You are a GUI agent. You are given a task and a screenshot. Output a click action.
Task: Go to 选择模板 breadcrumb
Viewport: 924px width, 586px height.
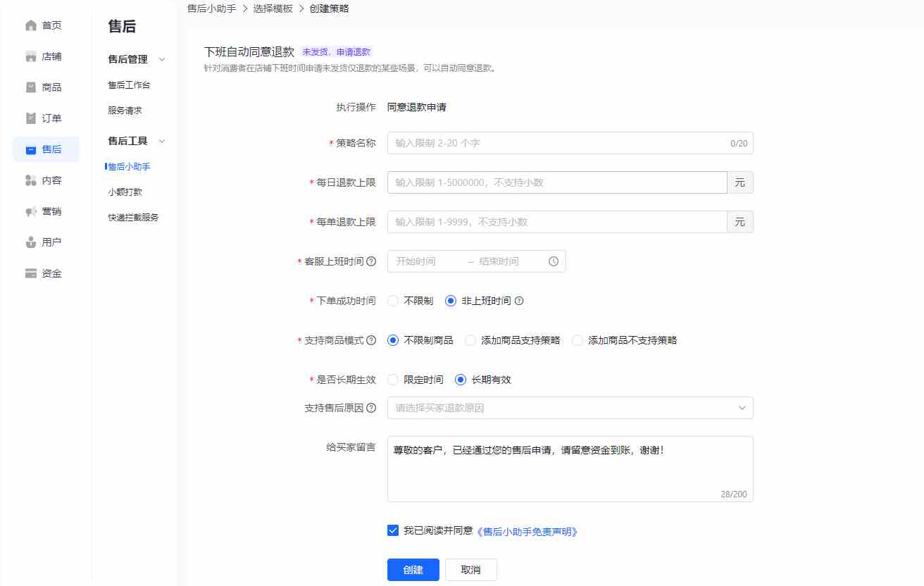pyautogui.click(x=273, y=8)
